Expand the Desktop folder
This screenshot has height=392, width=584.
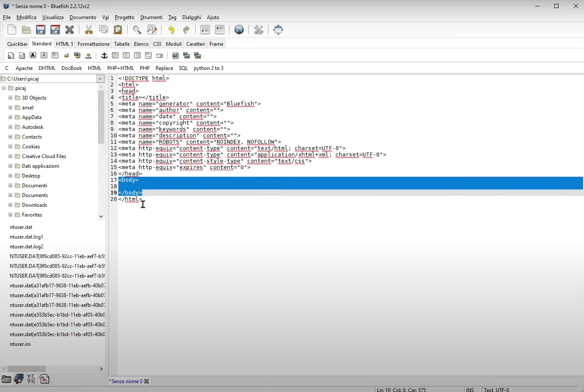point(10,176)
